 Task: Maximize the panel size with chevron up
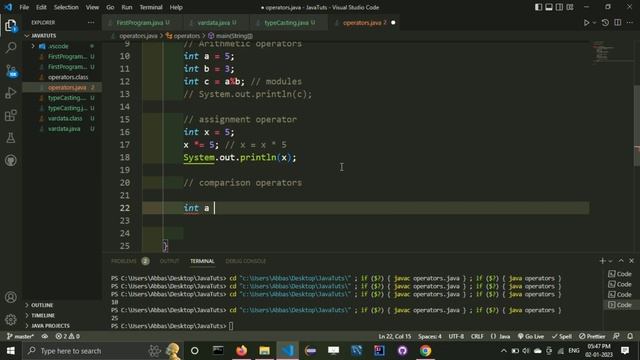[621, 261]
